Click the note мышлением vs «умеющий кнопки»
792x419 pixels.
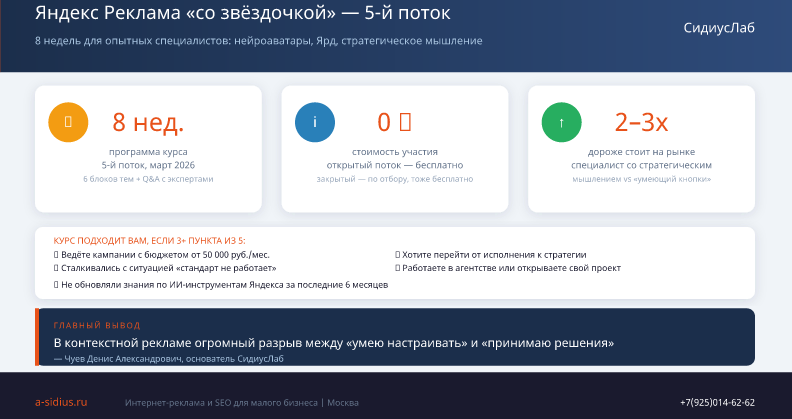pos(641,179)
